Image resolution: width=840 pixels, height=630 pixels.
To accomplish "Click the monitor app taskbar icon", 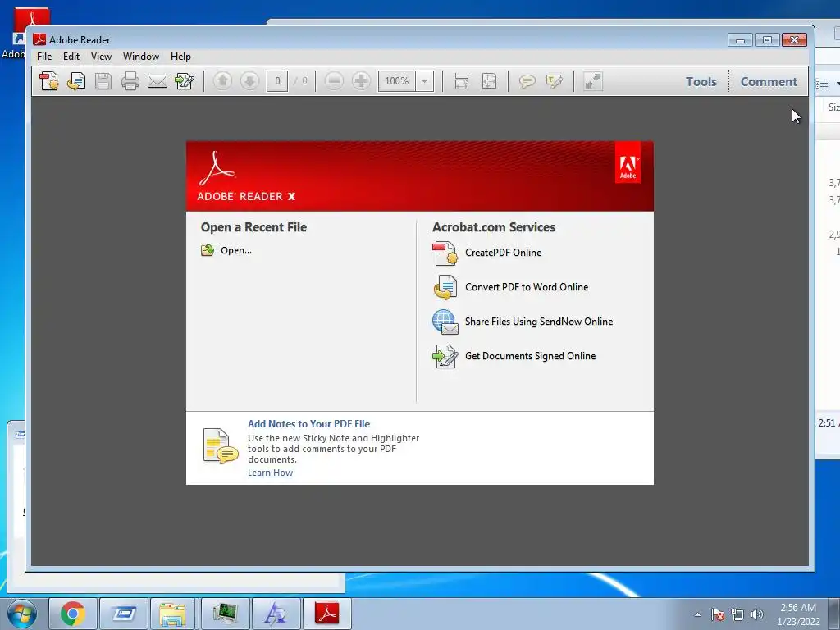I will click(x=225, y=614).
